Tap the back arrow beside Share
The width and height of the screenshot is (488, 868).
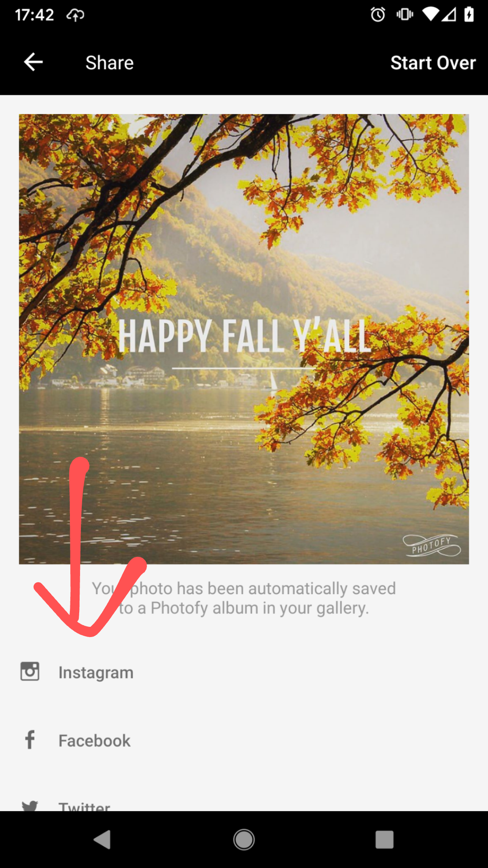[x=33, y=62]
